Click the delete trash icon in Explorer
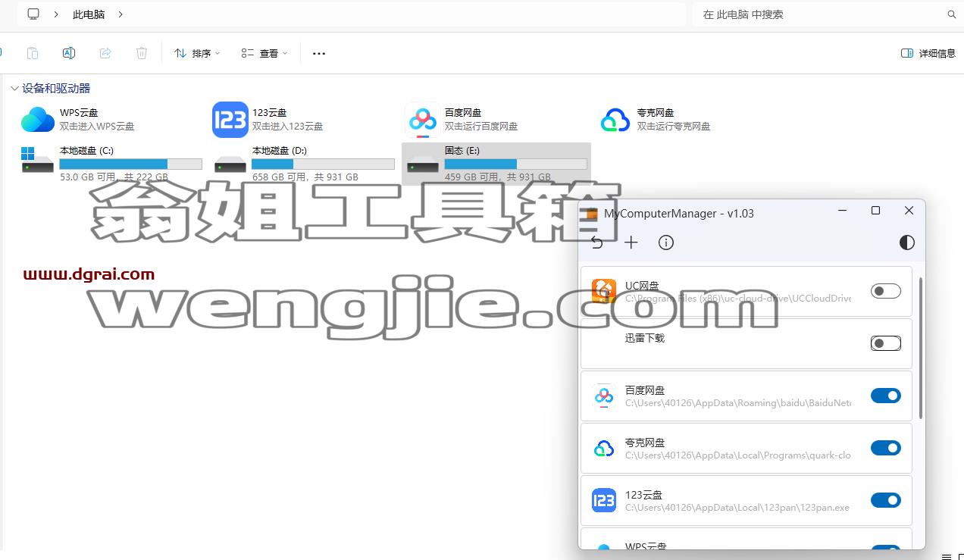Viewport: 964px width, 560px height. point(142,53)
